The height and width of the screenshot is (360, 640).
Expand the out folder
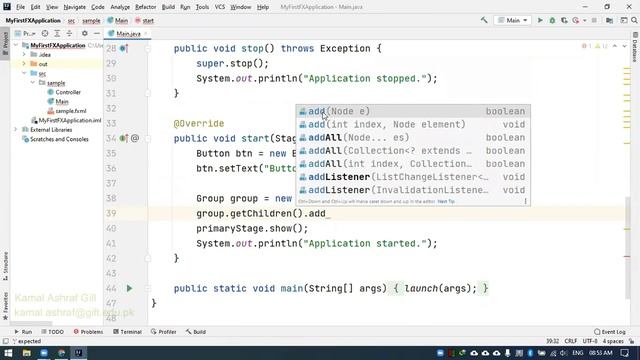point(24,64)
